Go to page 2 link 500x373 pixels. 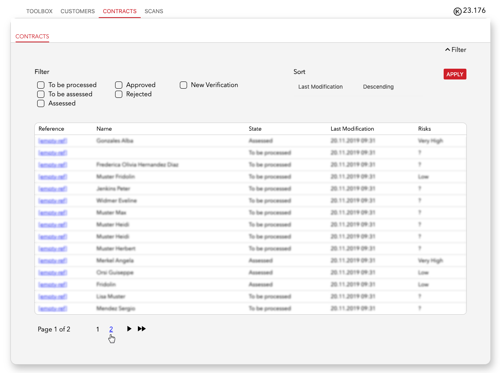tap(111, 329)
